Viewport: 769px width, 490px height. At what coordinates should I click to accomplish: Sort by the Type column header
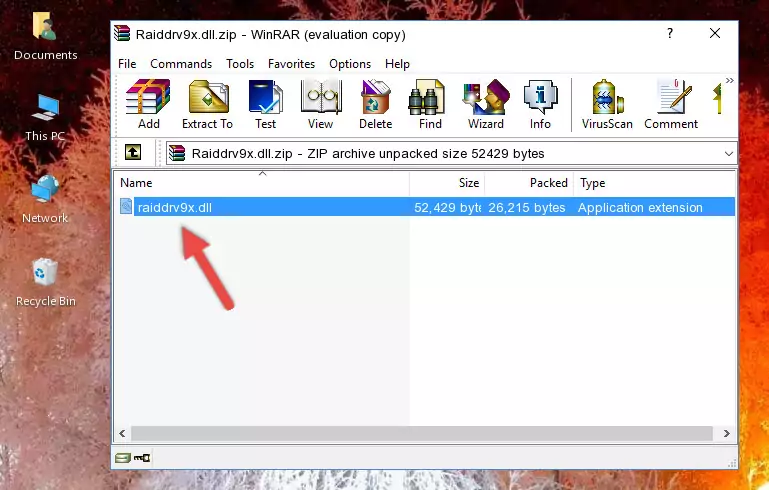pyautogui.click(x=655, y=183)
